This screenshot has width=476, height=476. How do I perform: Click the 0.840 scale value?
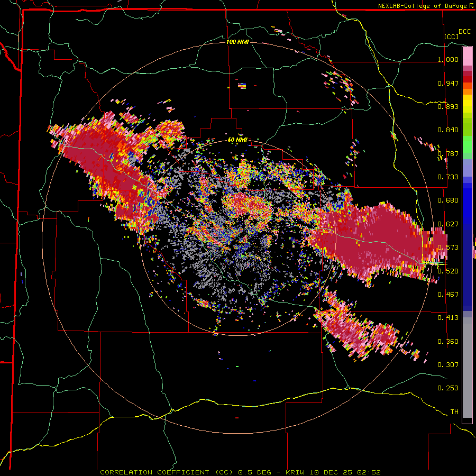click(x=448, y=130)
